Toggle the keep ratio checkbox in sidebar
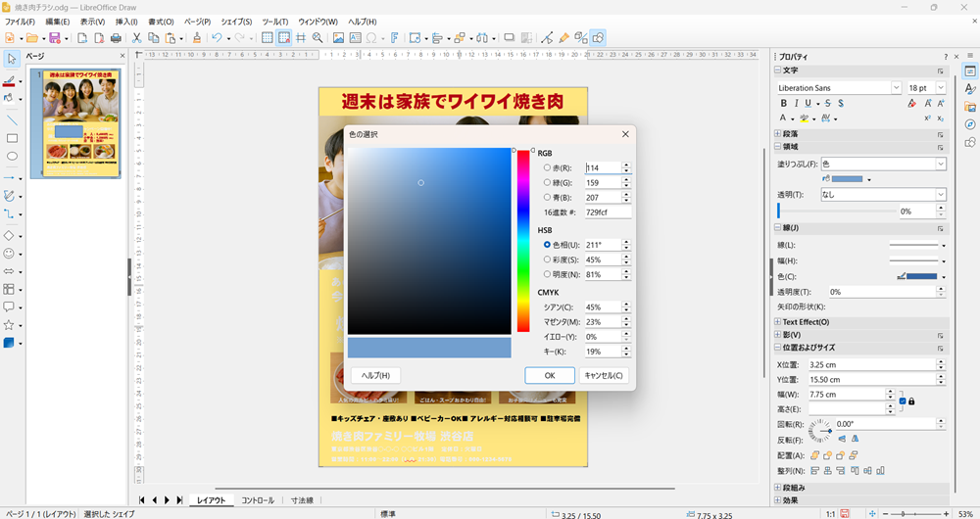The image size is (980, 519). pyautogui.click(x=903, y=401)
